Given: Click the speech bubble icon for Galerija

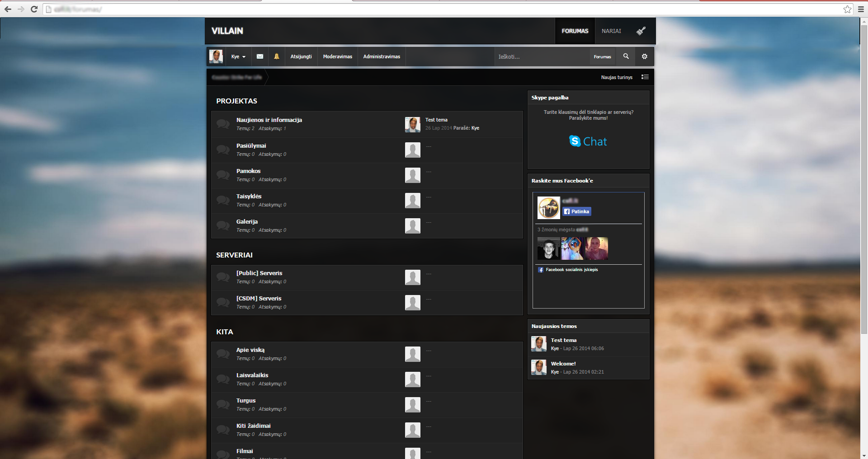Looking at the screenshot, I should coord(223,225).
